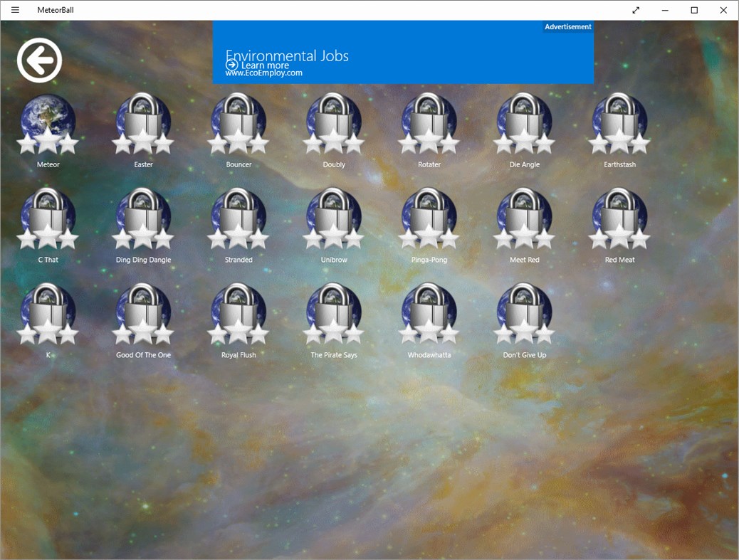The height and width of the screenshot is (560, 739).
Task: Click the Earthstash level label
Action: coord(619,164)
